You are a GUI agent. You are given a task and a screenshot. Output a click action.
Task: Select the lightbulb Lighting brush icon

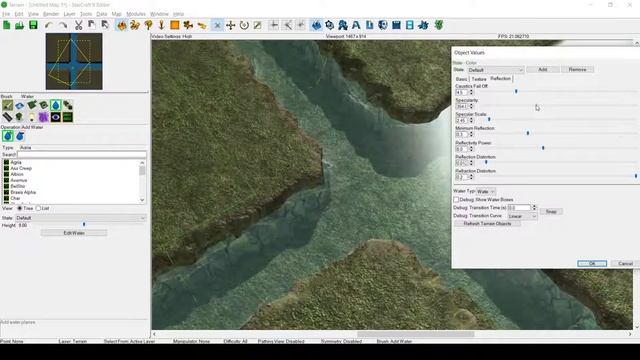tap(31, 117)
